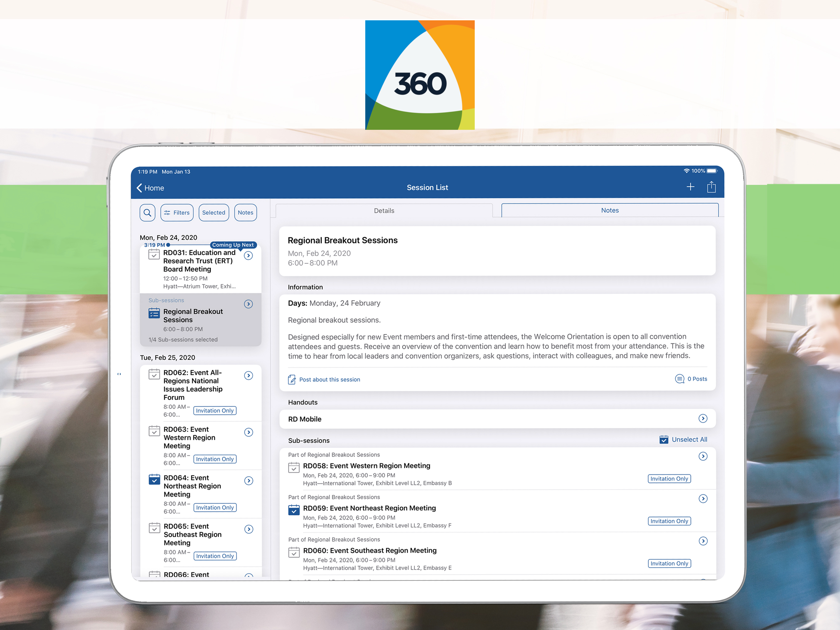Click Unselect All link

(x=689, y=440)
